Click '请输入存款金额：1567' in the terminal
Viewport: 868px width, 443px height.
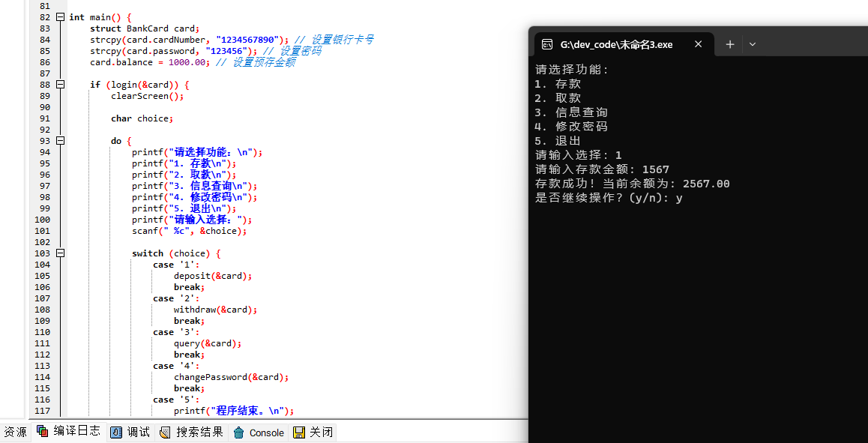coord(603,169)
